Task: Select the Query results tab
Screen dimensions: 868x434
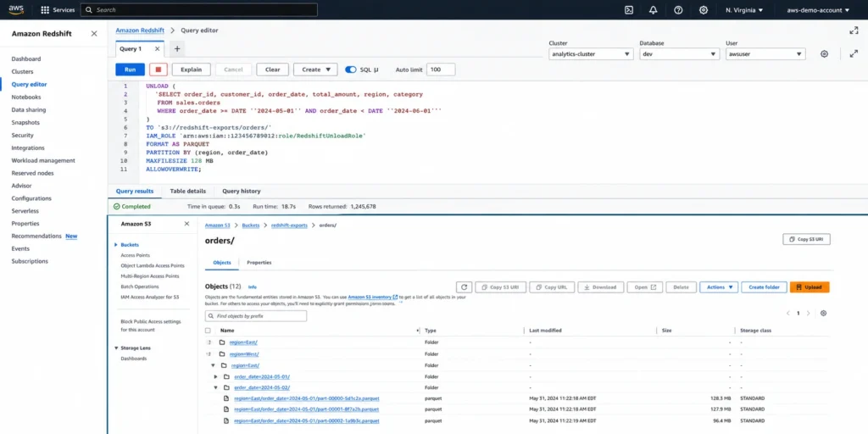Action: (x=135, y=191)
